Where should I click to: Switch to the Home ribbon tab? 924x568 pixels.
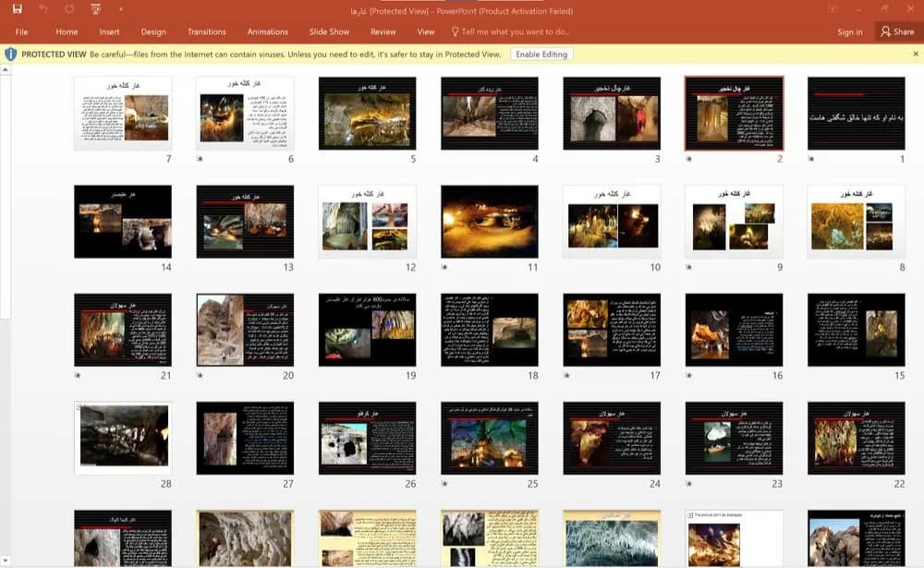coord(67,31)
